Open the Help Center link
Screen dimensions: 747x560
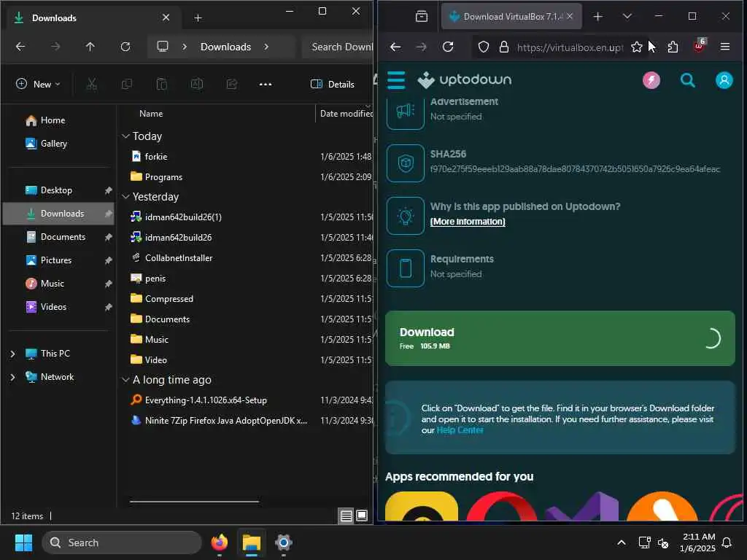(460, 430)
